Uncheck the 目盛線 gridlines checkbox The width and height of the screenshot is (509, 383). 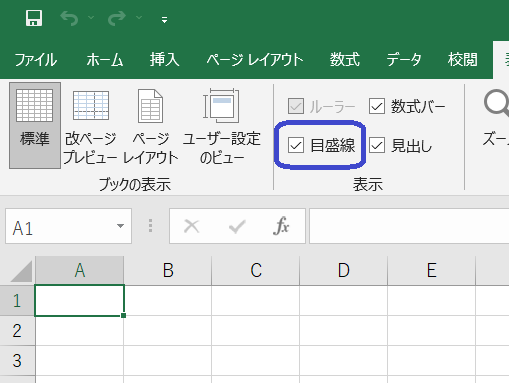point(296,145)
